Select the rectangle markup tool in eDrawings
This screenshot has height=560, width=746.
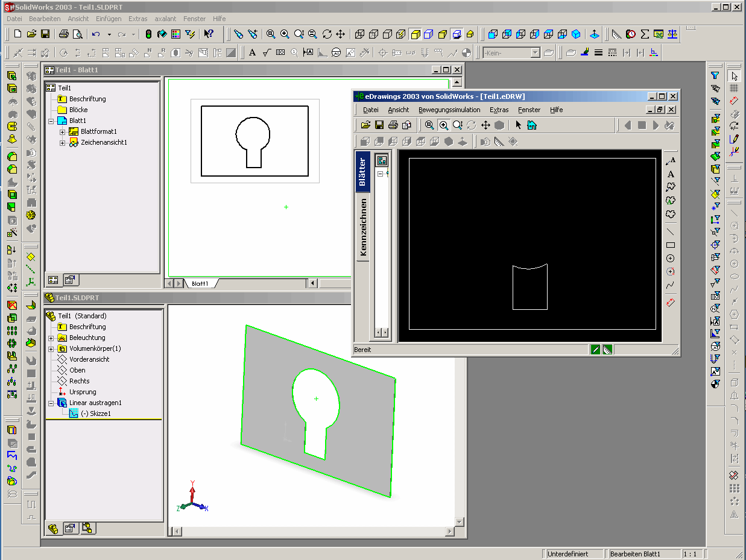point(670,245)
